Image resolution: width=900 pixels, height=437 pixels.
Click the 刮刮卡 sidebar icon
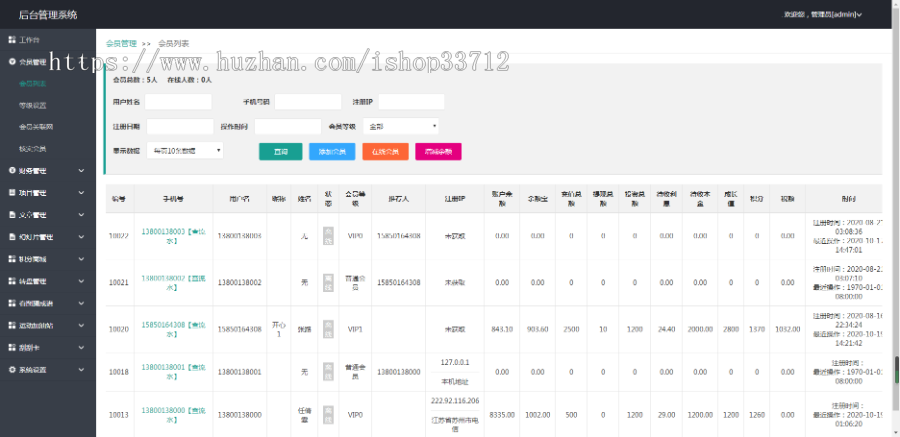point(12,347)
